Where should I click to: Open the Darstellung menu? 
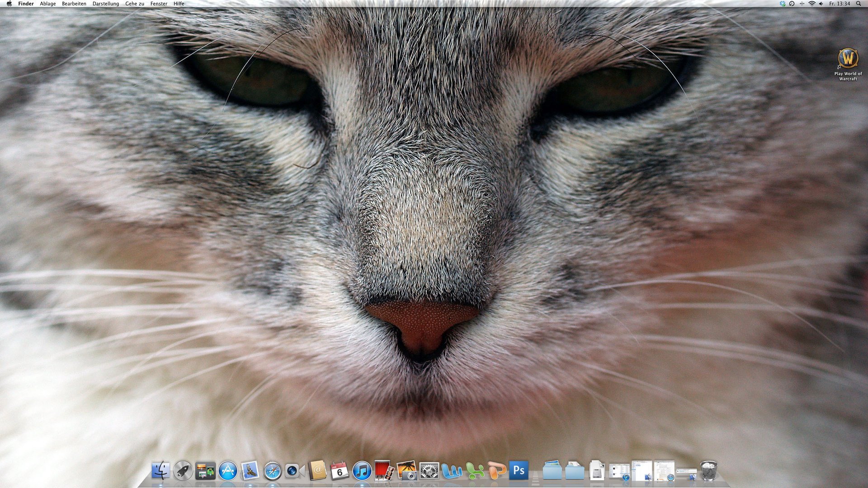pos(106,4)
